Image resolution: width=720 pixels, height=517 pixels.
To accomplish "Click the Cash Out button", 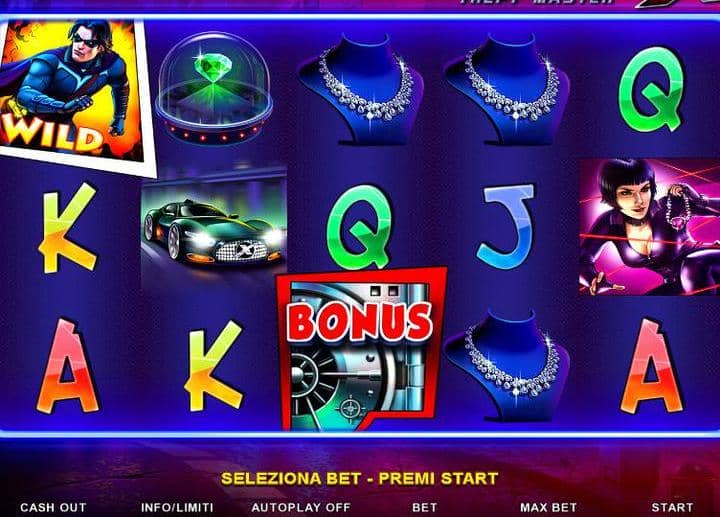I will point(53,507).
